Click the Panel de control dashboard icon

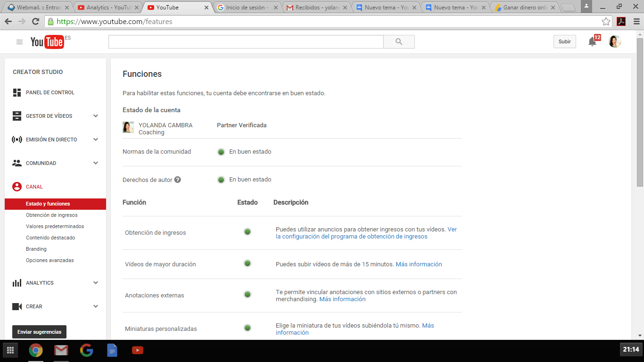point(17,92)
